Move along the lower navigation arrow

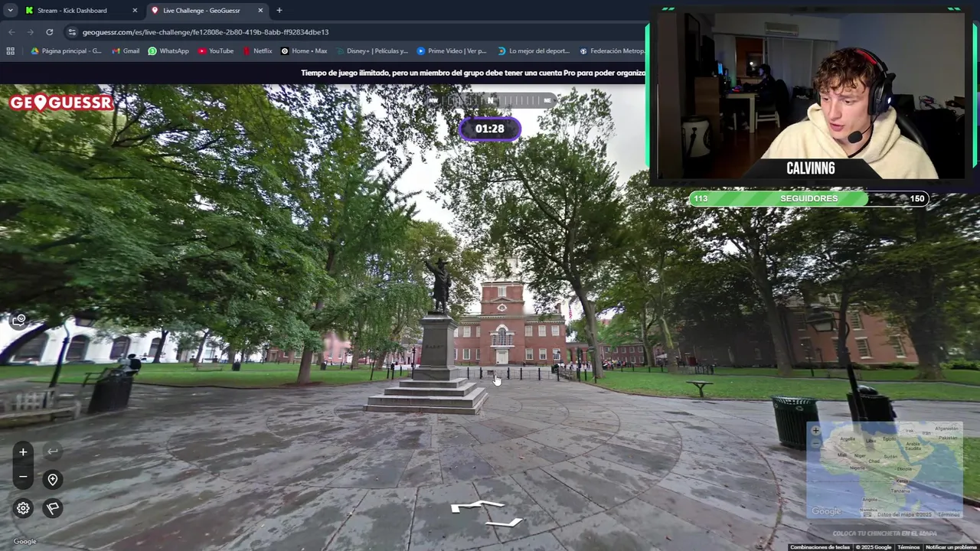(504, 523)
